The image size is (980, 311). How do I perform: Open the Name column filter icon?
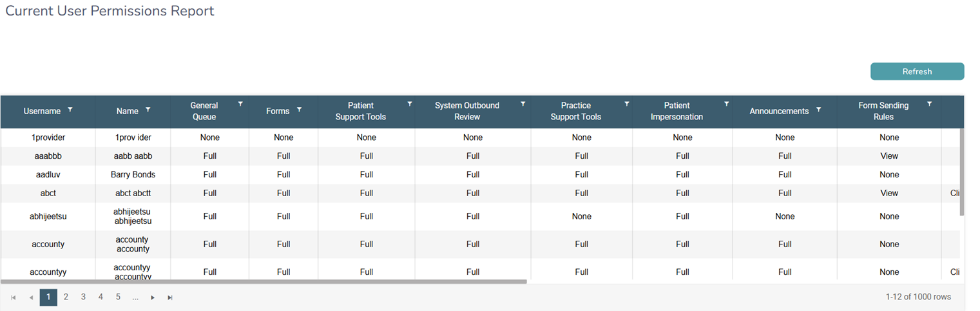tap(148, 110)
